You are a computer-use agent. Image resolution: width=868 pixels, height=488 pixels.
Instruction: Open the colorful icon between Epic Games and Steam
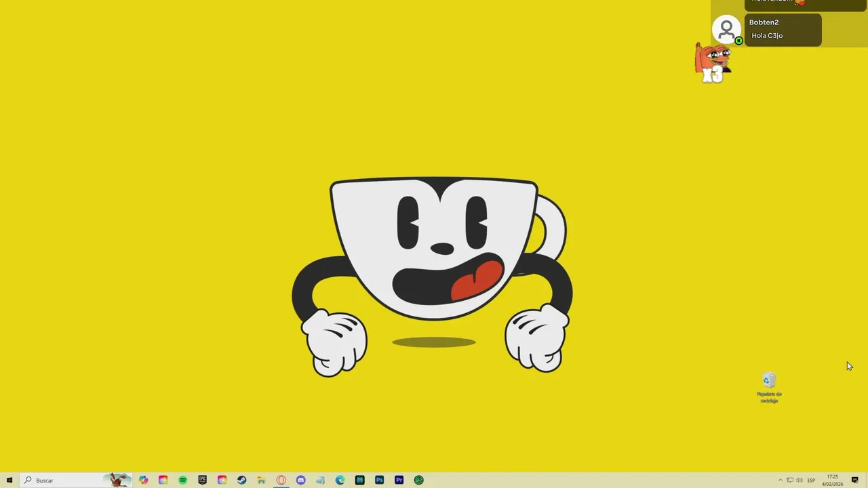click(x=222, y=480)
